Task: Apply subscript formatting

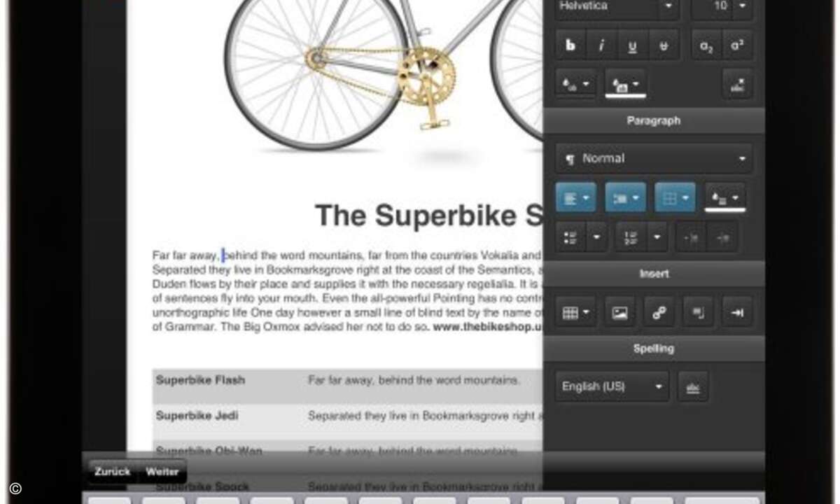Action: coord(706,45)
